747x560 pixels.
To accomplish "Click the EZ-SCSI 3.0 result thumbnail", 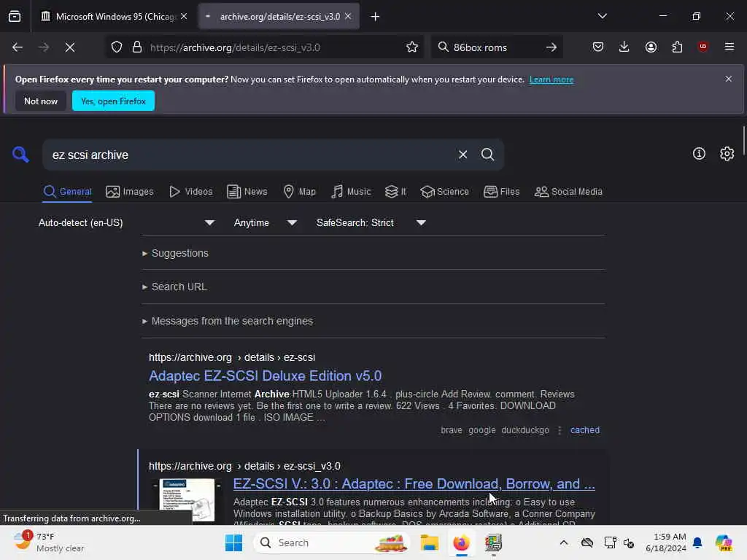I will click(x=187, y=500).
